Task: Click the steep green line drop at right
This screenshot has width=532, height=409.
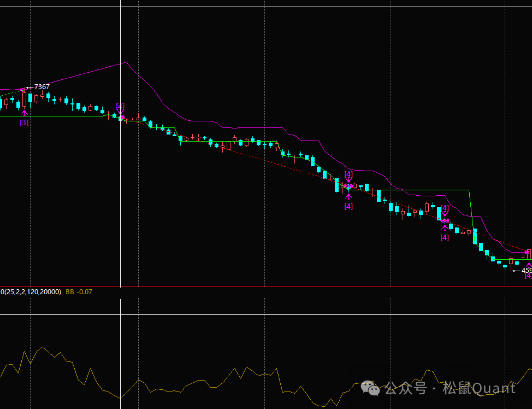Action: [472, 219]
